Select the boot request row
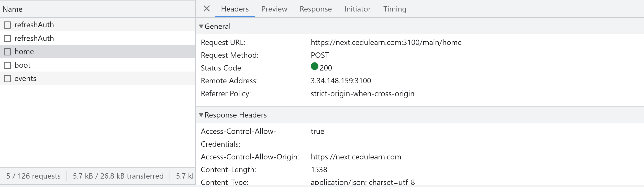644x187 pixels. [x=97, y=65]
